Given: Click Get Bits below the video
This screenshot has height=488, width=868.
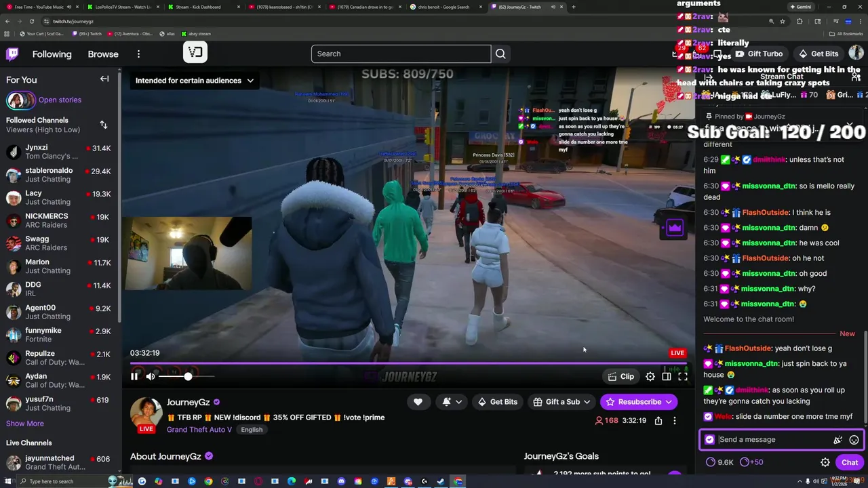Looking at the screenshot, I should [x=497, y=402].
